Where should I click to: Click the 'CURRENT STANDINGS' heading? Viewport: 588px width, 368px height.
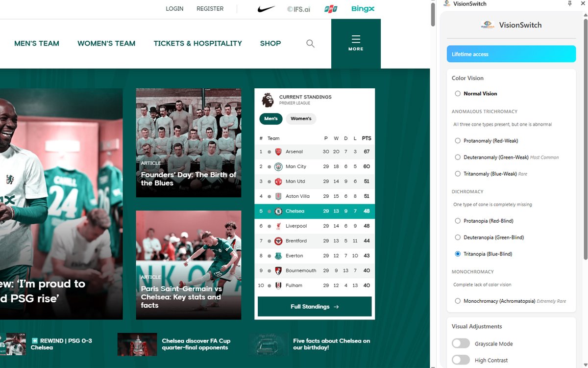[305, 97]
